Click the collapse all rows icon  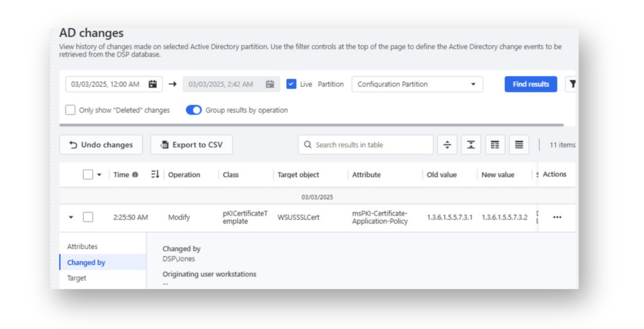471,145
